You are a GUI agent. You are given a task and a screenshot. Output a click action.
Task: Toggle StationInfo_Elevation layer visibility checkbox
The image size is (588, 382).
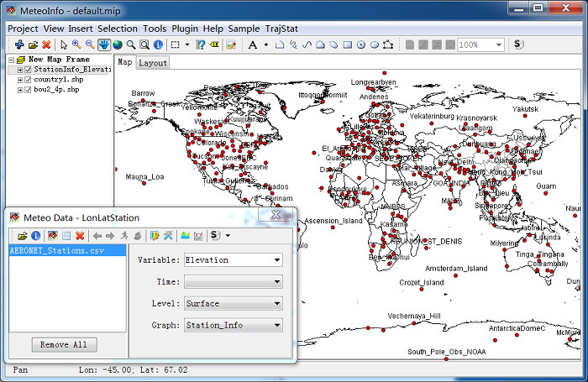29,70
